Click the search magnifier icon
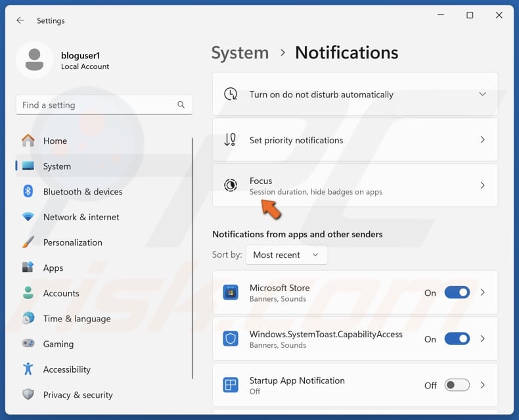The width and height of the screenshot is (519, 420). pyautogui.click(x=181, y=105)
